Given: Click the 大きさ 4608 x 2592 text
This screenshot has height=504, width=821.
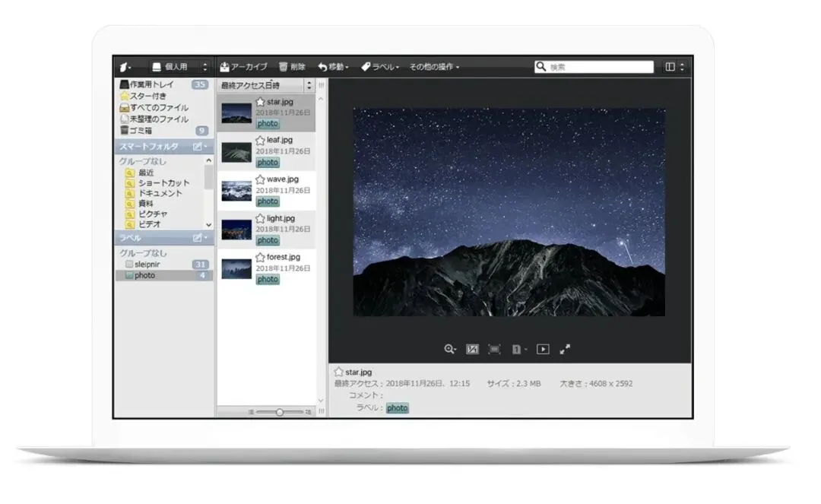Looking at the screenshot, I should [x=596, y=384].
